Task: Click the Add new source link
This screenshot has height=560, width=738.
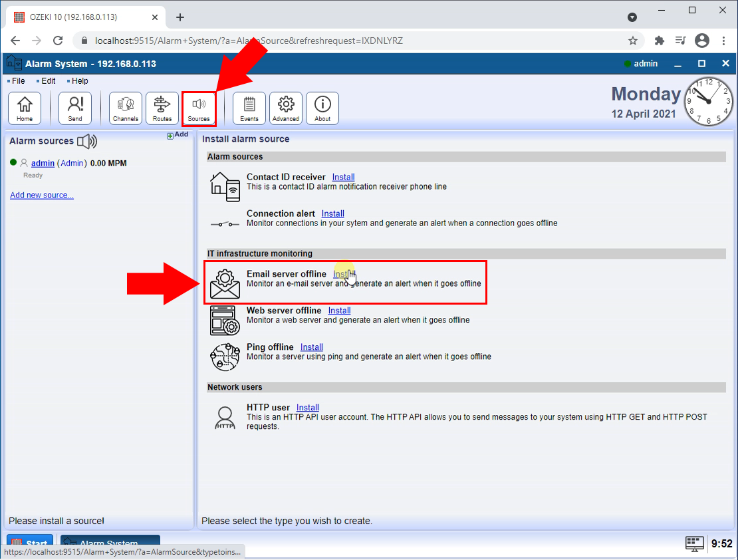Action: tap(41, 195)
